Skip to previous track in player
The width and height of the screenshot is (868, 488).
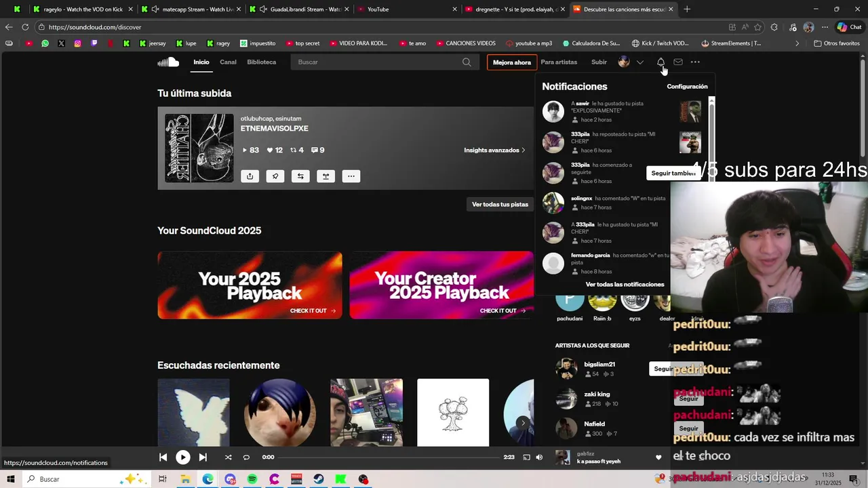click(163, 457)
